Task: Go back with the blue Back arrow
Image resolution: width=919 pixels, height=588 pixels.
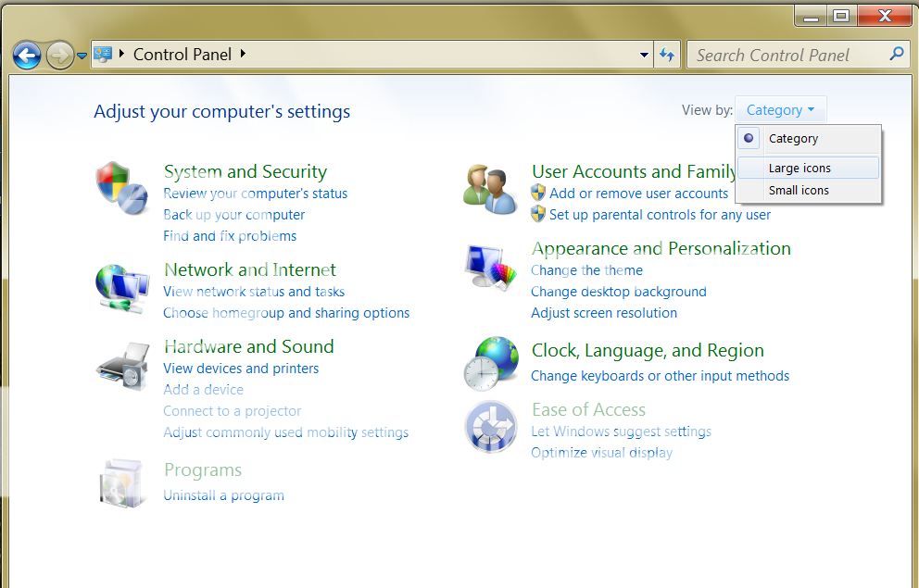Action: point(27,56)
